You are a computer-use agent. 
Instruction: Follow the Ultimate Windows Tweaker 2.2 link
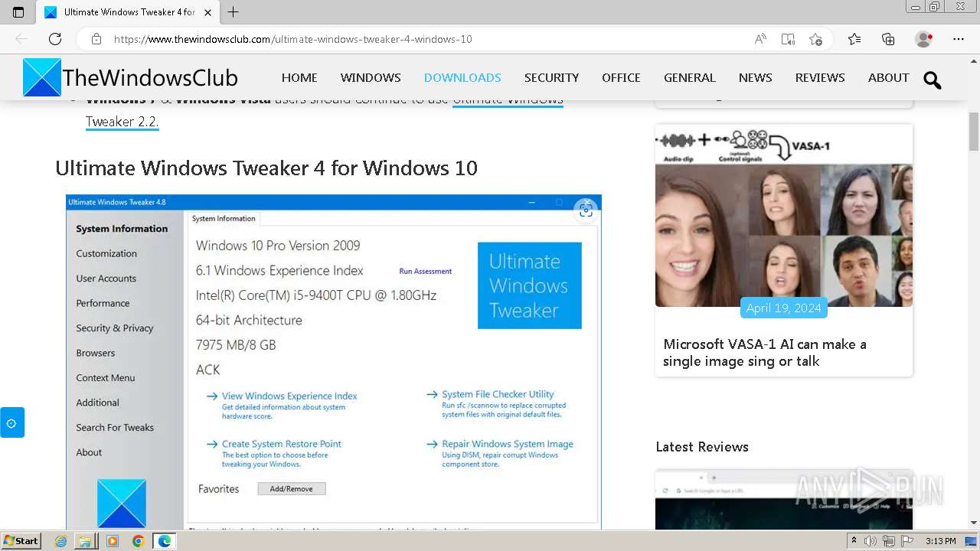tap(122, 122)
